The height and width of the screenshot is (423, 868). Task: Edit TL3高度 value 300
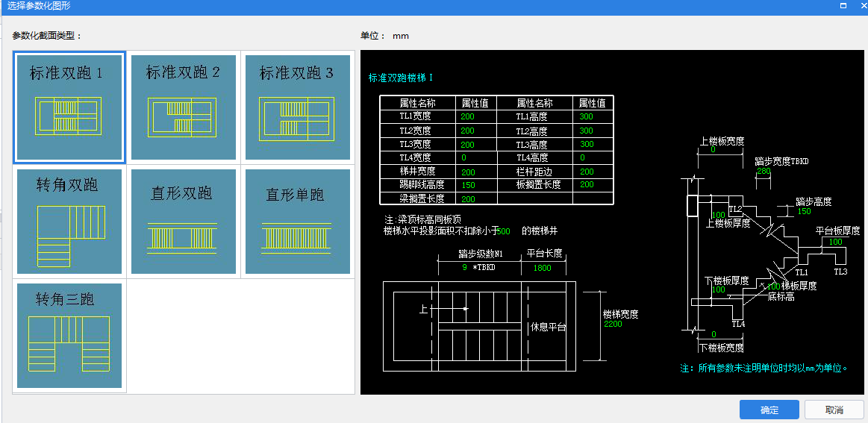coord(587,144)
